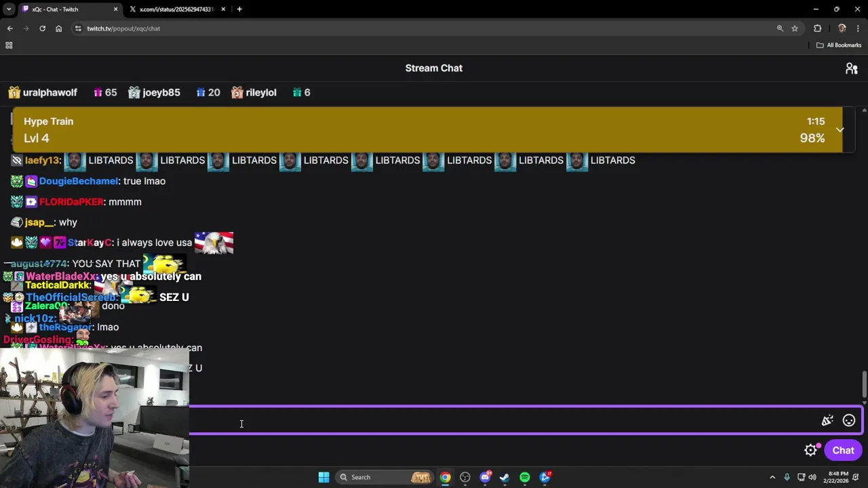Open FLORIDaPKER's username in chat
This screenshot has width=868, height=488.
pyautogui.click(x=71, y=202)
